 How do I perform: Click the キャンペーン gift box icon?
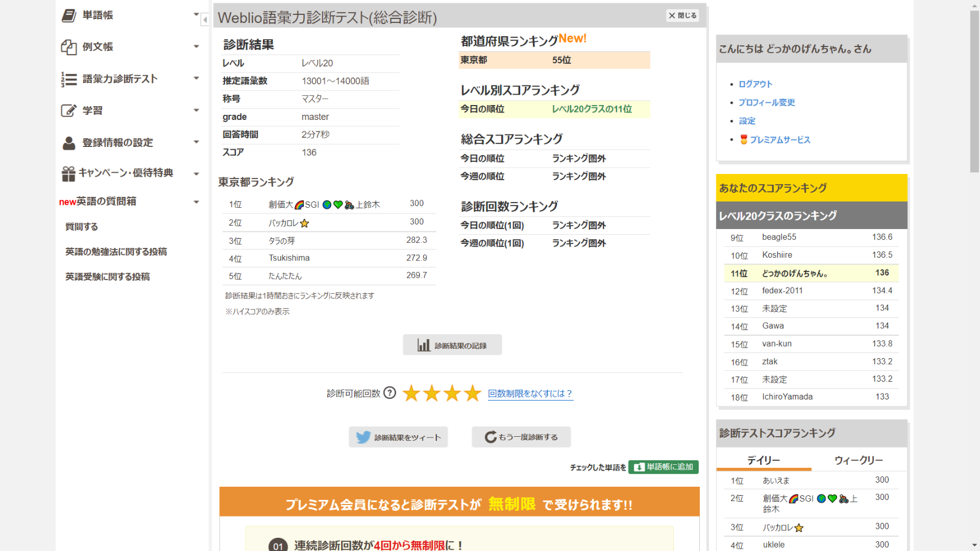click(69, 173)
